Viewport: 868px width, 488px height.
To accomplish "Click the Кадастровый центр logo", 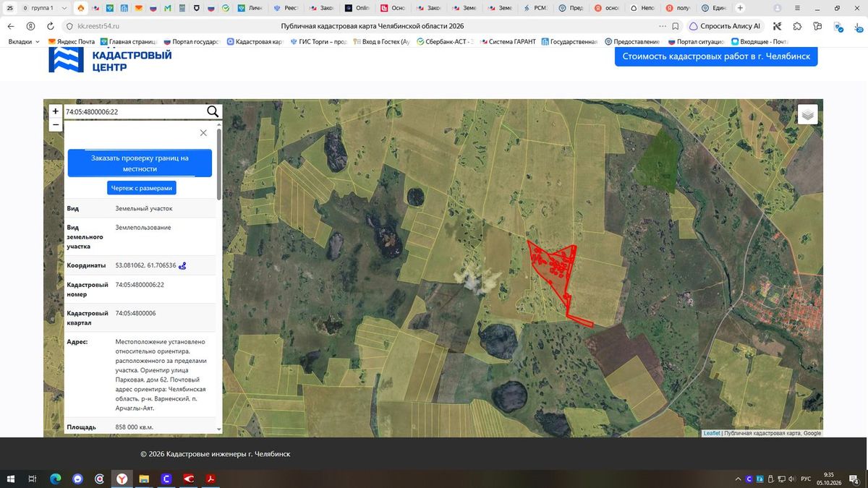I will [110, 60].
